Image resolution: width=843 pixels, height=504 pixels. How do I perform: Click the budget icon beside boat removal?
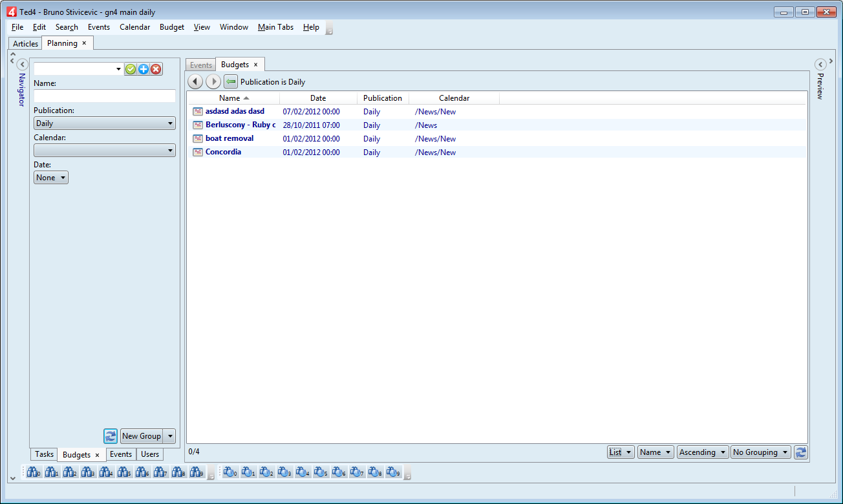pos(198,139)
